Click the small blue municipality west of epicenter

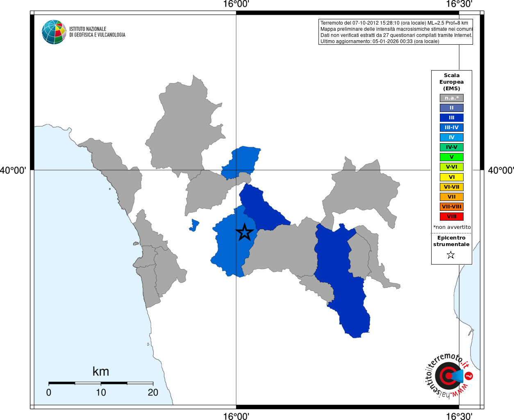(x=194, y=225)
